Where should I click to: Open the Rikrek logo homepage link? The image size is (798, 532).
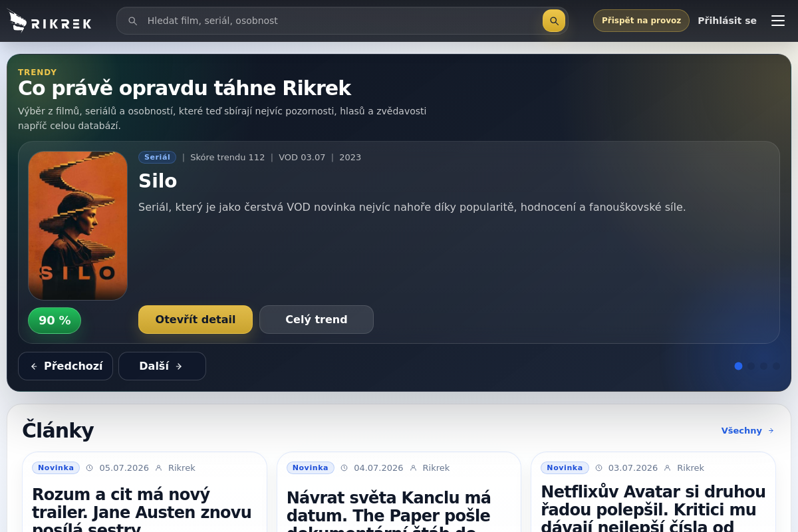50,21
